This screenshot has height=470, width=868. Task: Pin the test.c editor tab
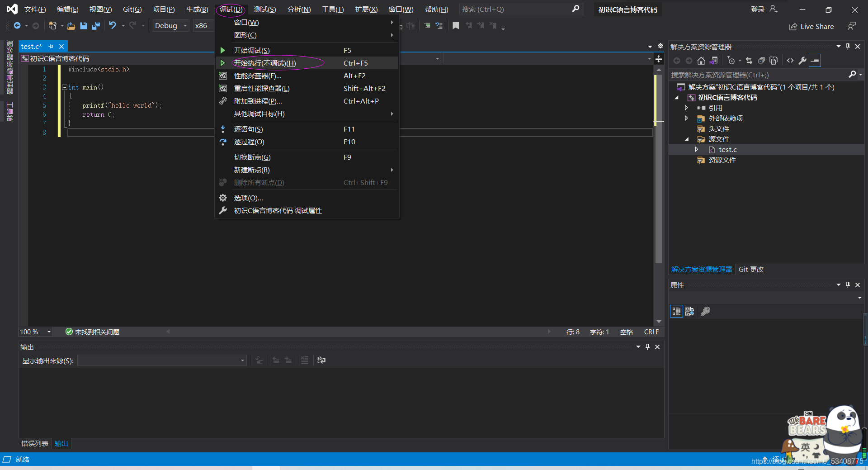pyautogui.click(x=51, y=47)
